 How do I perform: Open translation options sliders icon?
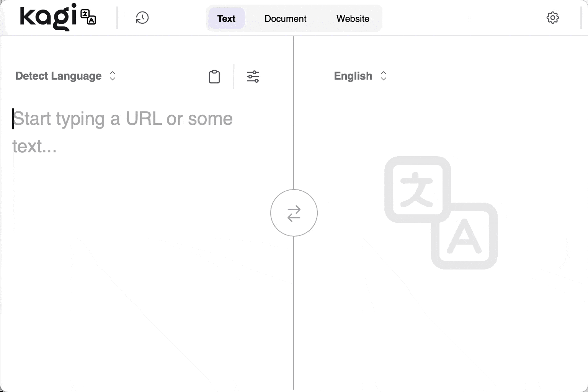point(253,77)
